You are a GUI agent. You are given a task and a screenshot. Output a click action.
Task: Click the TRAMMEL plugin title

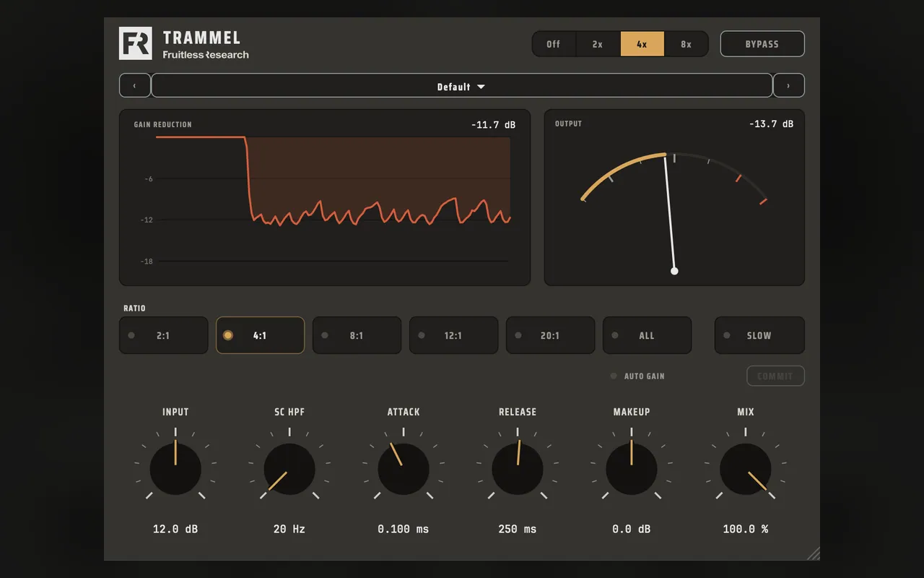tap(201, 38)
